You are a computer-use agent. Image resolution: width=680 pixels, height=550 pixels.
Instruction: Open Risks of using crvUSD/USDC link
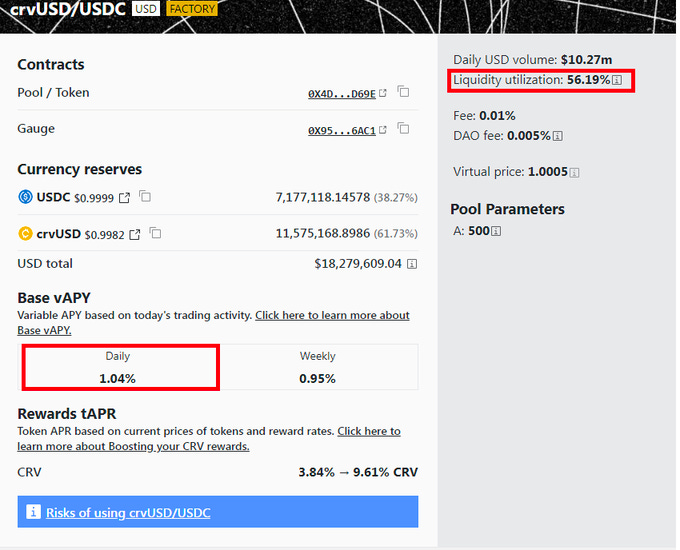coord(128,513)
